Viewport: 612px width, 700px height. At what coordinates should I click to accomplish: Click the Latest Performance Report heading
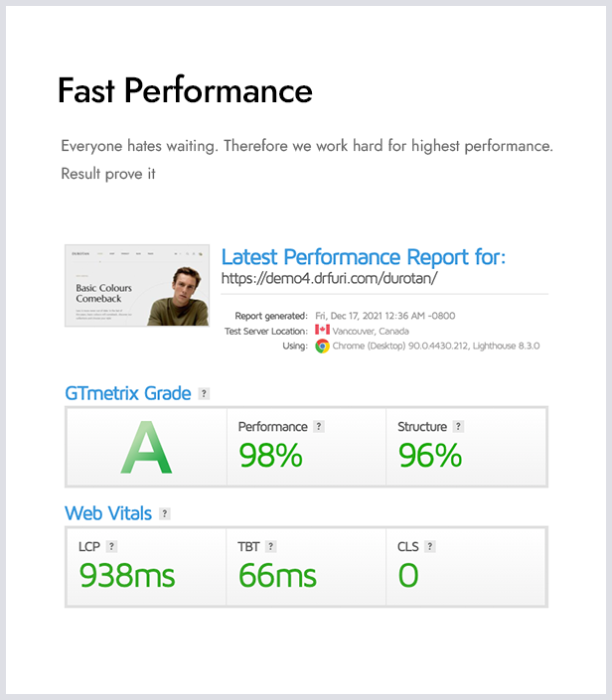coord(363,257)
